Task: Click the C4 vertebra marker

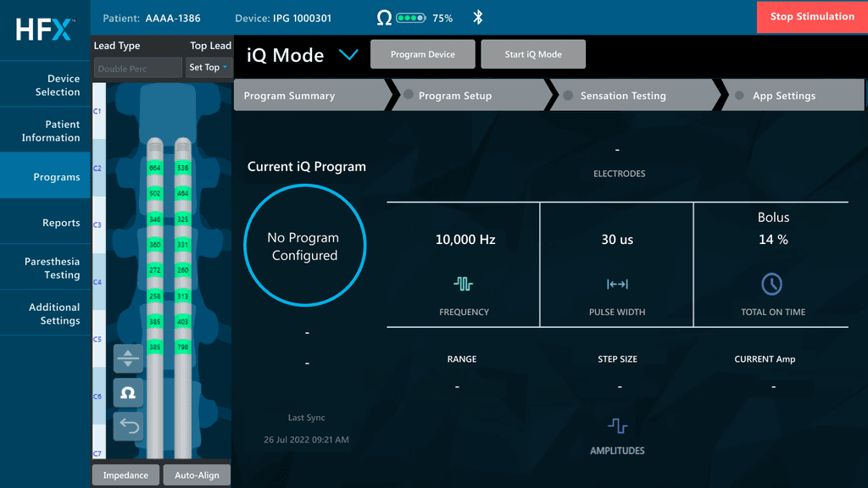Action: point(97,282)
